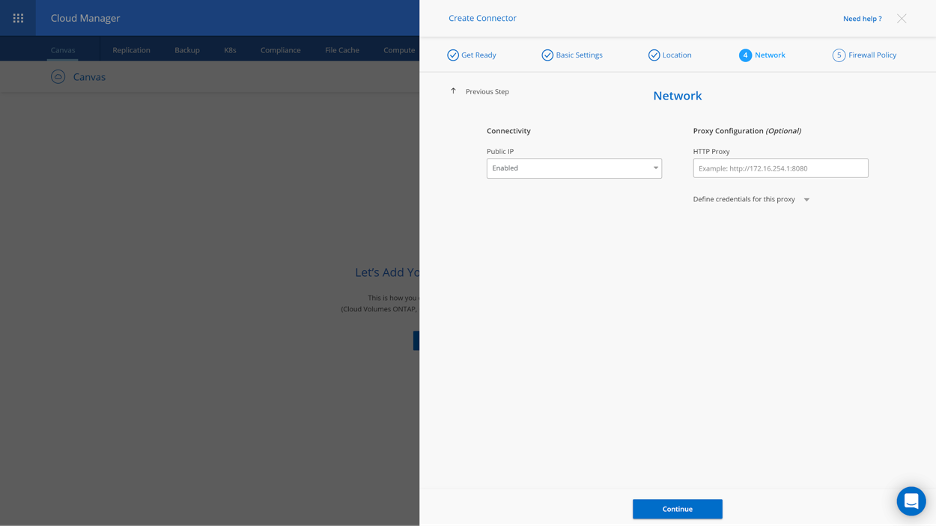Select the File Cache tab
The height and width of the screenshot is (526, 936).
coord(342,50)
